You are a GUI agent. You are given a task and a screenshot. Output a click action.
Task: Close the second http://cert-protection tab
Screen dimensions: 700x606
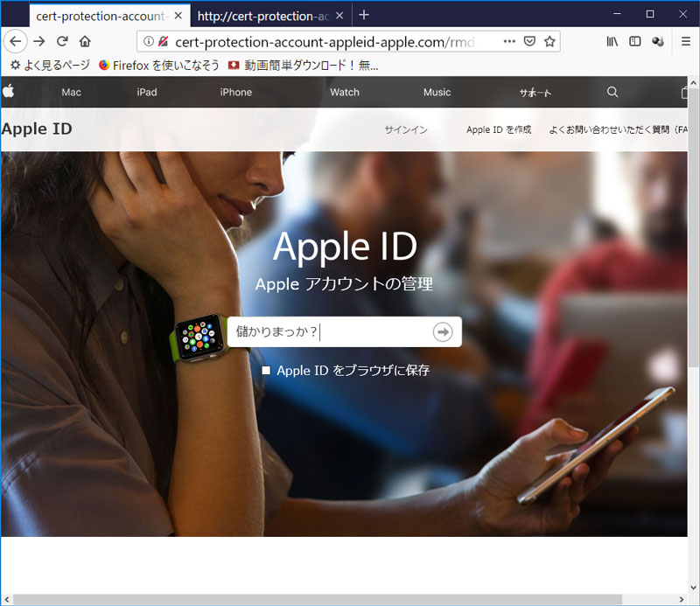(339, 16)
